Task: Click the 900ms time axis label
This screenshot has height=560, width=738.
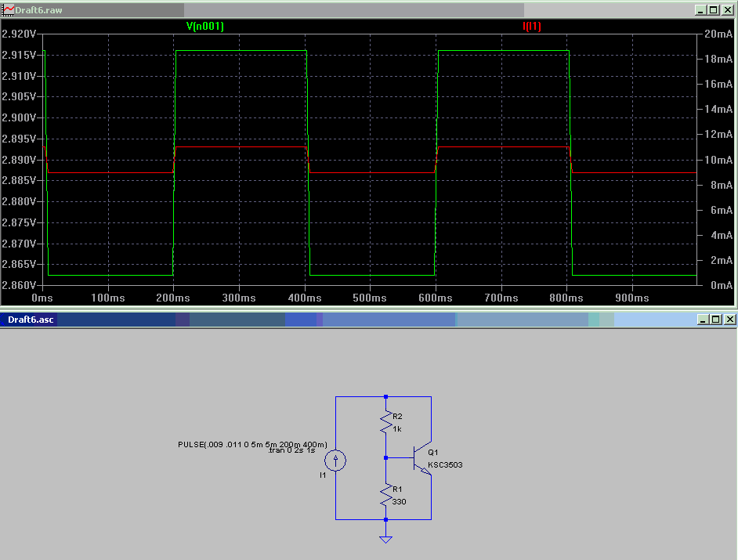Action: (632, 298)
